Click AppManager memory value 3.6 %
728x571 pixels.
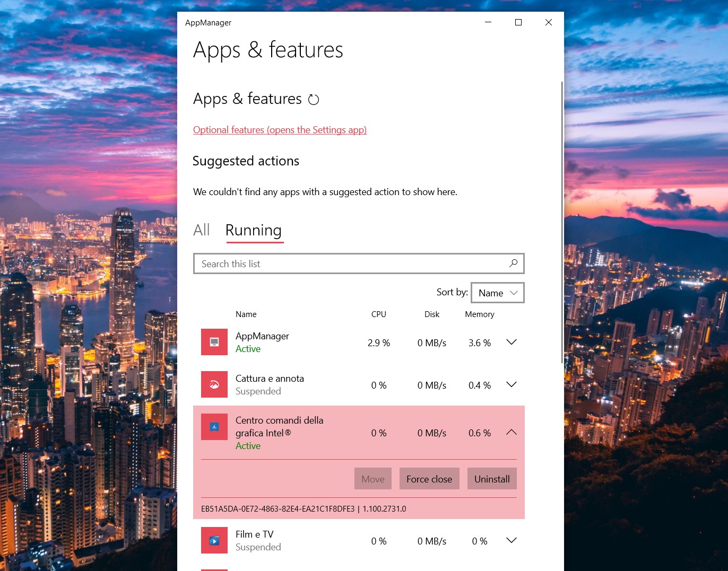coord(480,343)
